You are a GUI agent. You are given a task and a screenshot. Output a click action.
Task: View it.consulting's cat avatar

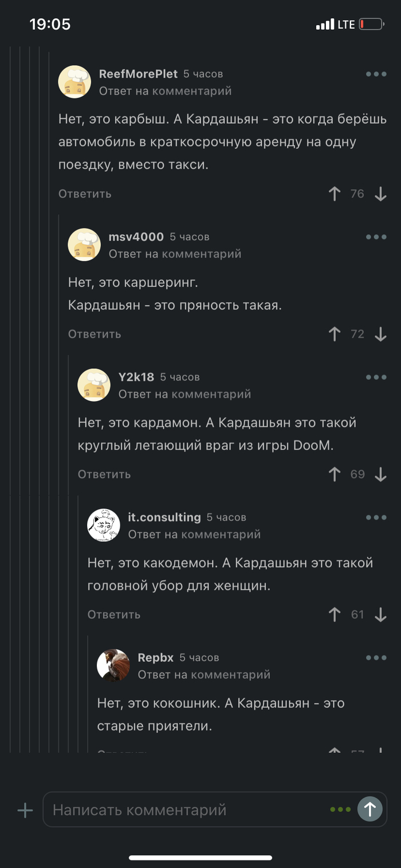(x=104, y=525)
